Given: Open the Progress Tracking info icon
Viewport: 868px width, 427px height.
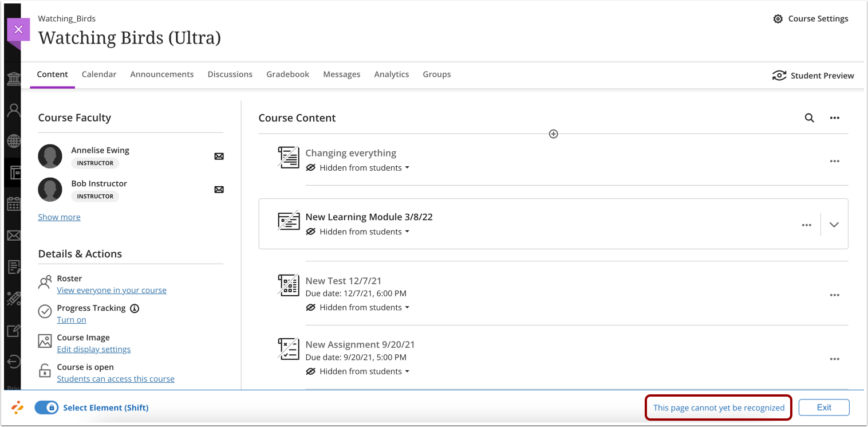Looking at the screenshot, I should tap(135, 308).
